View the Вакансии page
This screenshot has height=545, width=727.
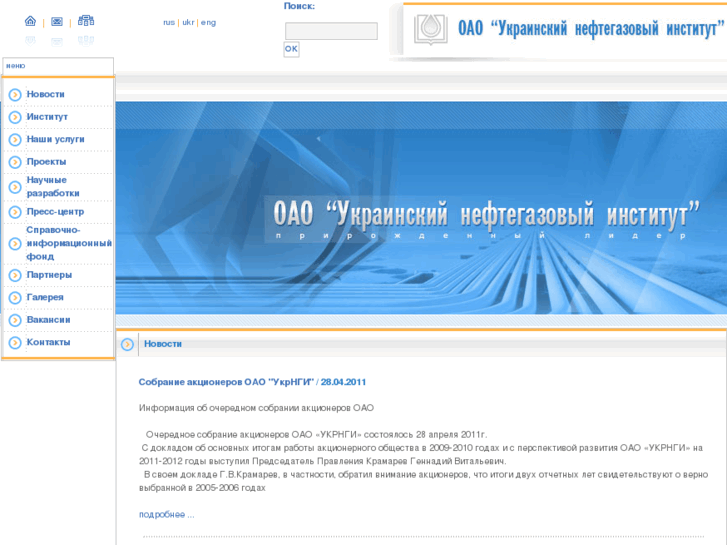(48, 320)
